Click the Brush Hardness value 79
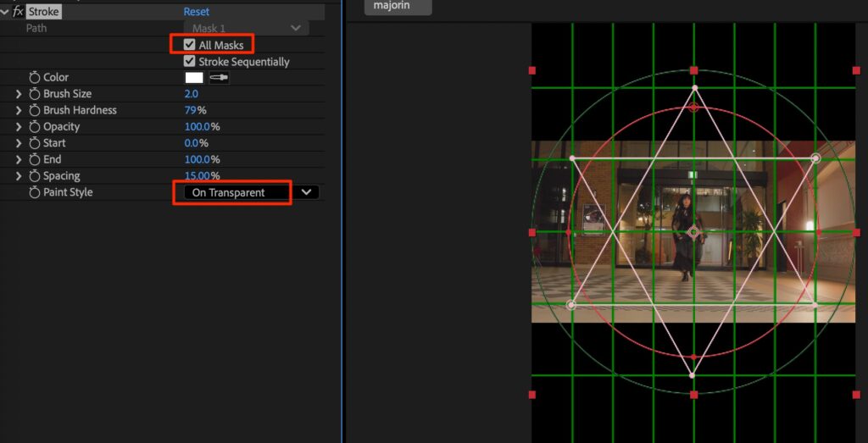The height and width of the screenshot is (443, 868). 191,110
